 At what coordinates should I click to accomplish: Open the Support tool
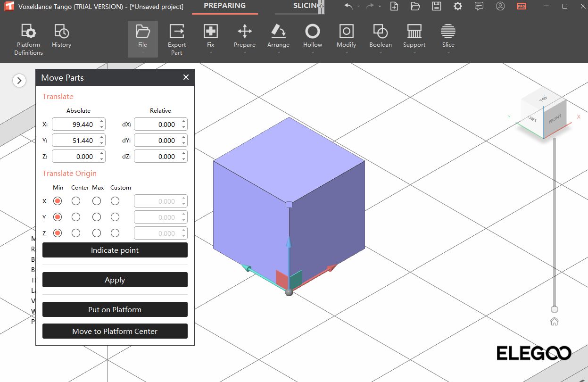coord(414,36)
